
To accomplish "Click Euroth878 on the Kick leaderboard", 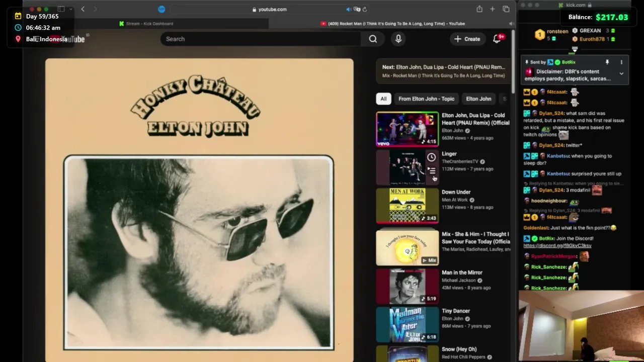I will [x=592, y=39].
